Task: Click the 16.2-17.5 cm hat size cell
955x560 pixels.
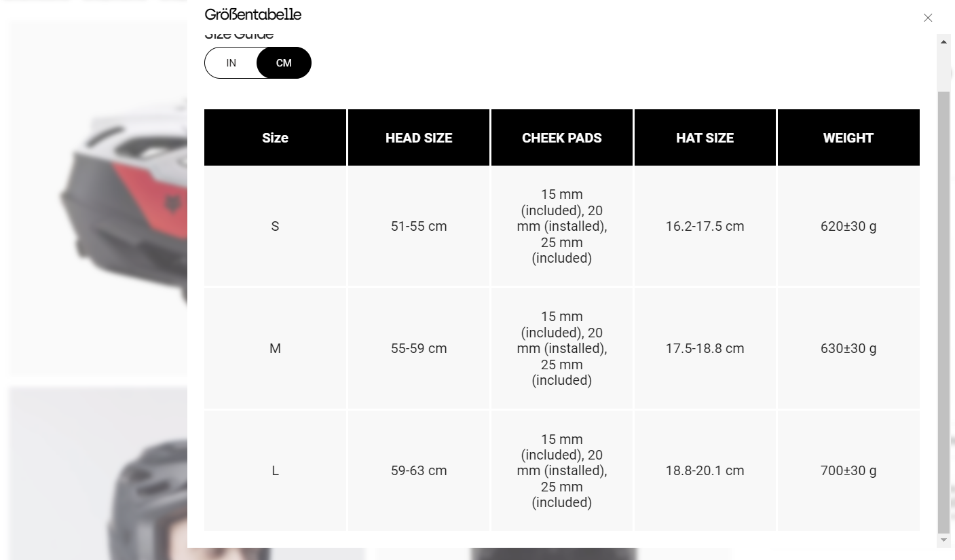Action: tap(705, 226)
